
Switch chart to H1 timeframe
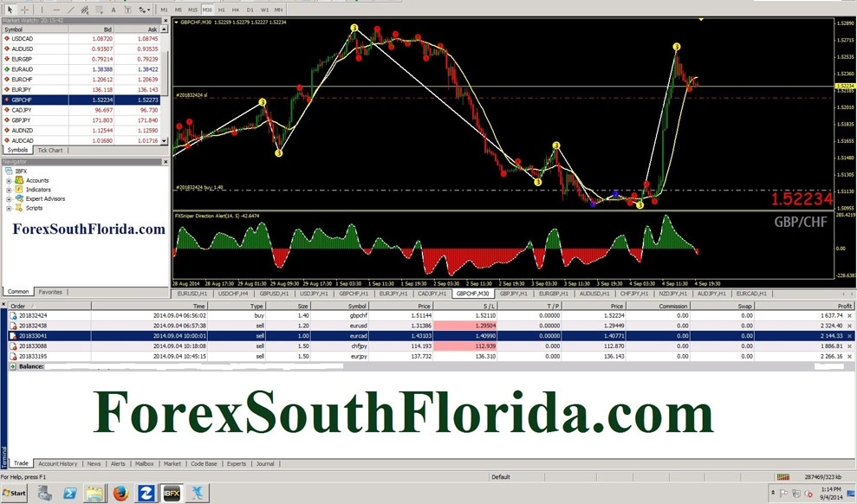222,10
